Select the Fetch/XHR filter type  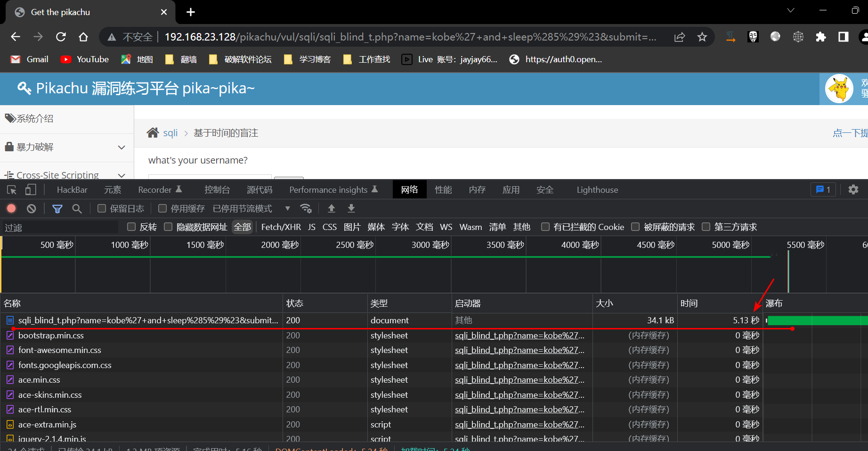click(281, 227)
